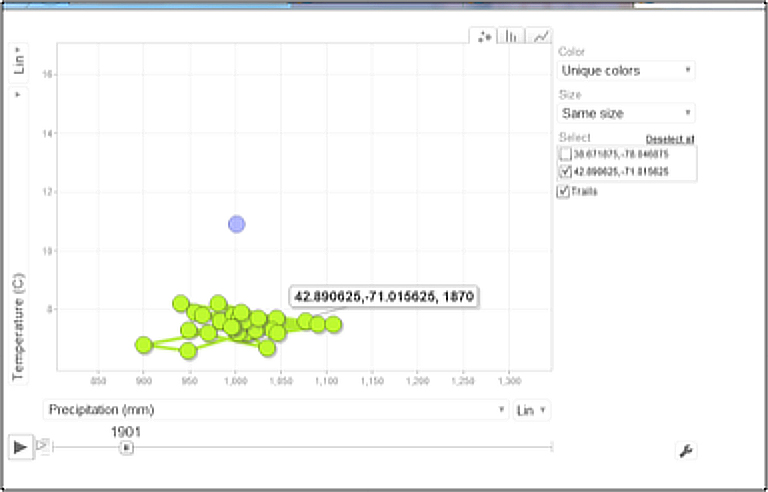Open the x-axis Lin scale dropdown
768x492 pixels.
pyautogui.click(x=531, y=410)
